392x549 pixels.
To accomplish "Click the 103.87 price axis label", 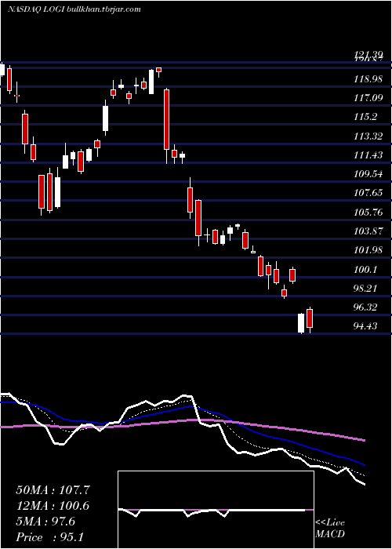I will pos(368,231).
